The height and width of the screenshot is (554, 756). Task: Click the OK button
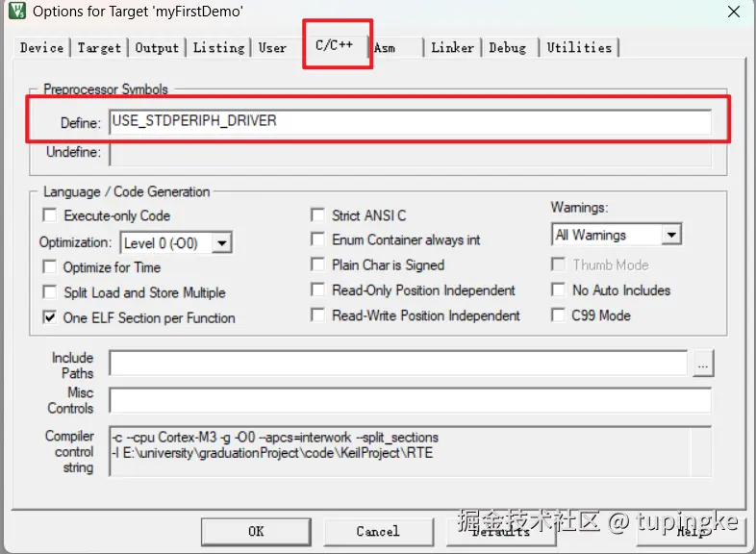pos(256,531)
